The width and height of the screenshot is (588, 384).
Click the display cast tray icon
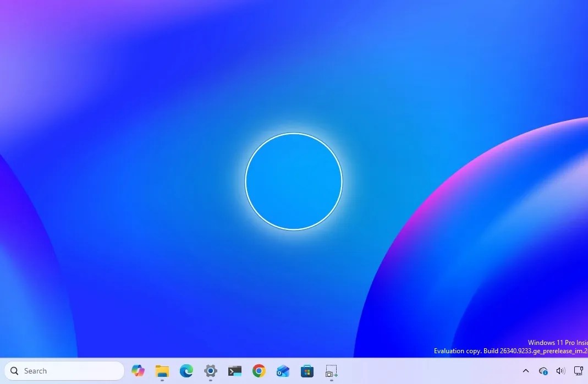[x=579, y=370]
